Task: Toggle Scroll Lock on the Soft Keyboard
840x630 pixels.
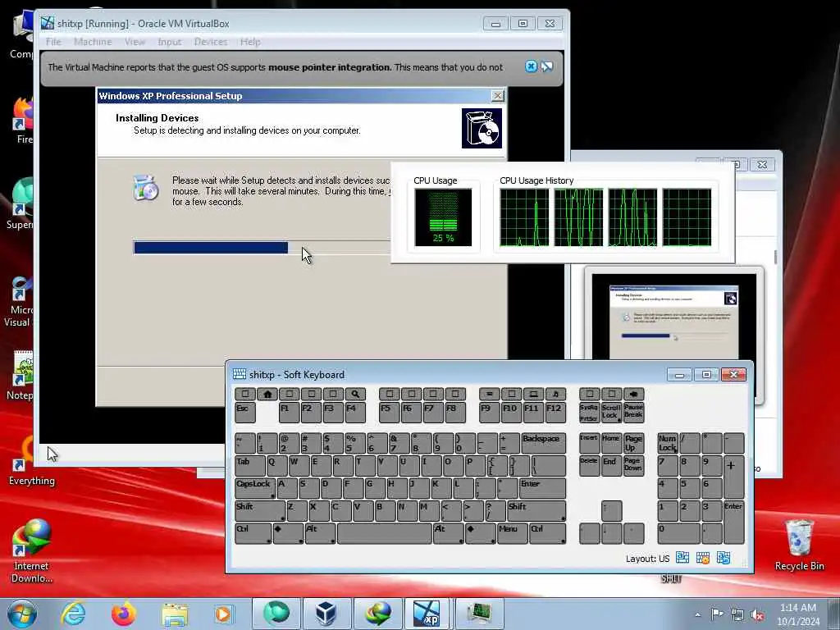Action: pos(611,413)
